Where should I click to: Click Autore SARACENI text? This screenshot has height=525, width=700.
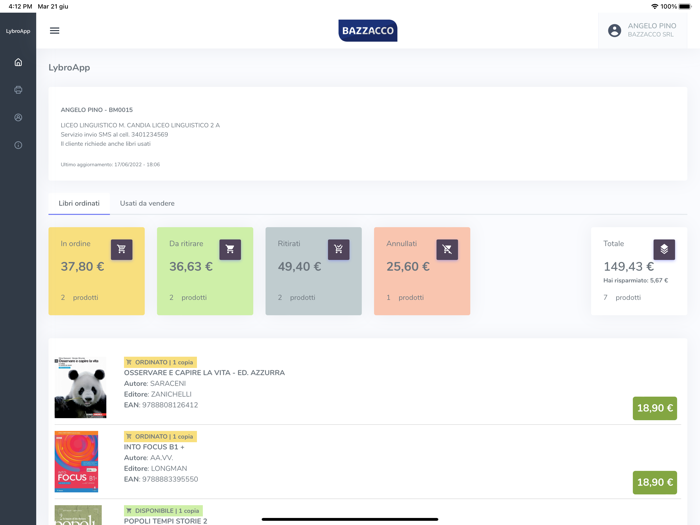click(x=155, y=383)
